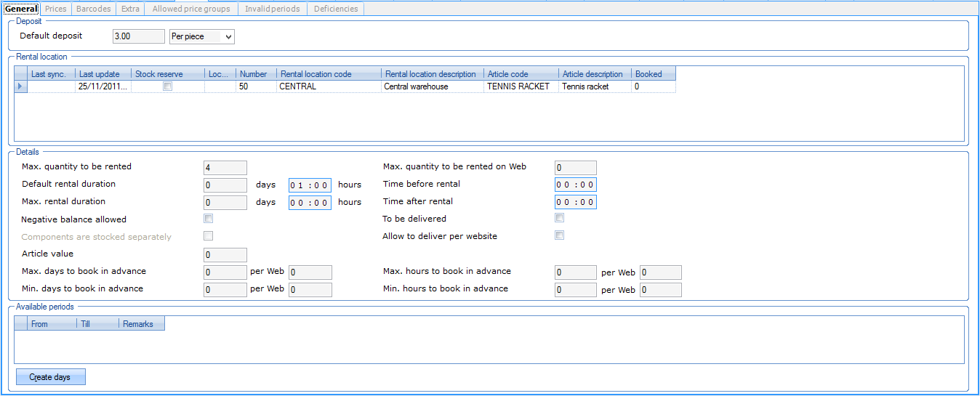Viewport: 980px width, 396px height.
Task: Open the Invalid periods tab
Action: tap(272, 9)
